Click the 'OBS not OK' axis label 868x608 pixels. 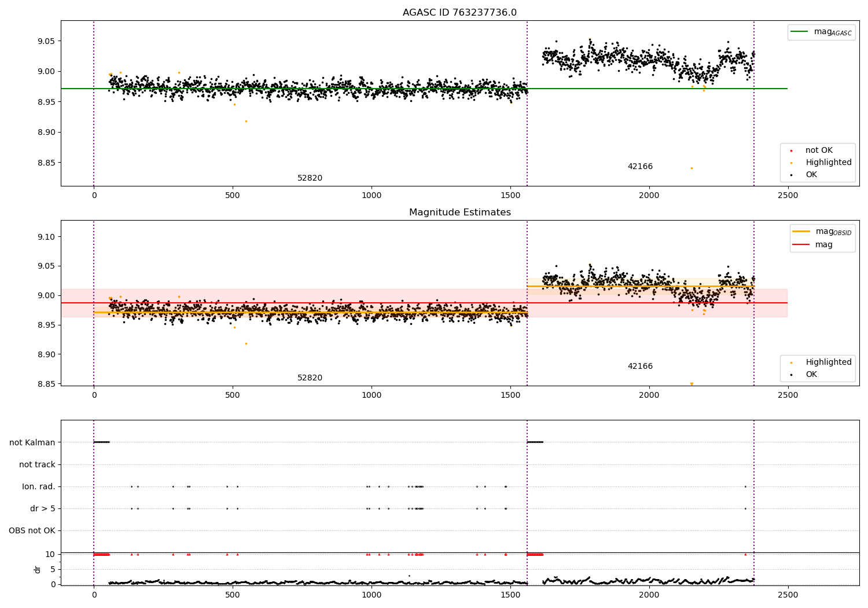(x=32, y=530)
